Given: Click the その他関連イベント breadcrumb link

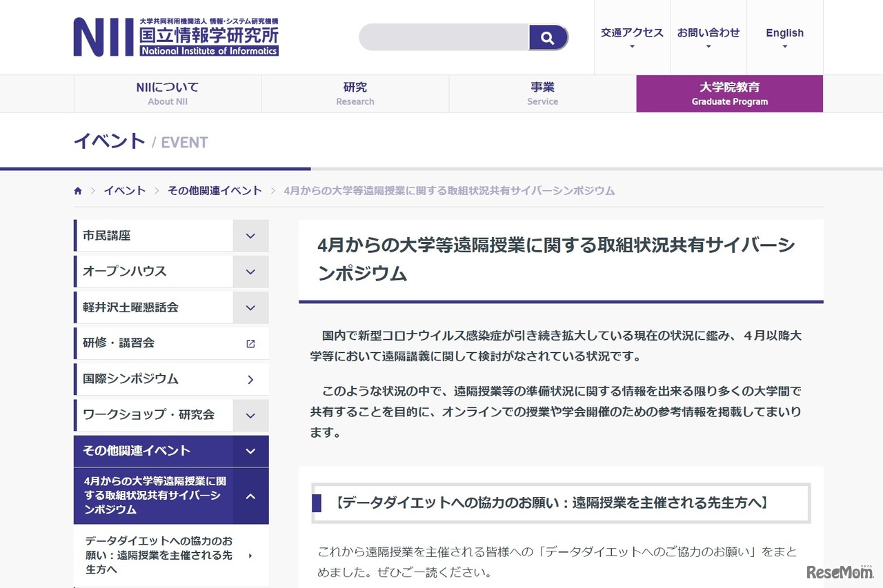Looking at the screenshot, I should 215,190.
